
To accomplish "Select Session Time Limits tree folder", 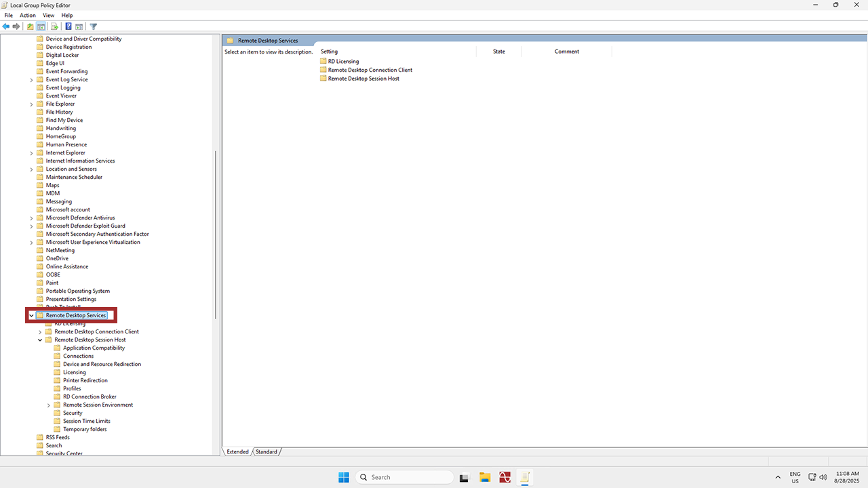I will tap(86, 421).
